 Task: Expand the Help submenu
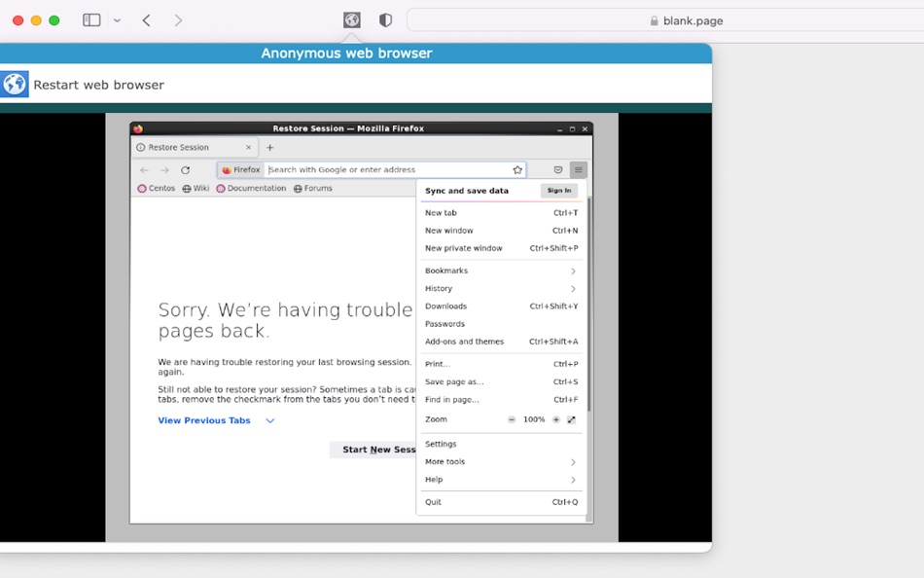tap(502, 480)
